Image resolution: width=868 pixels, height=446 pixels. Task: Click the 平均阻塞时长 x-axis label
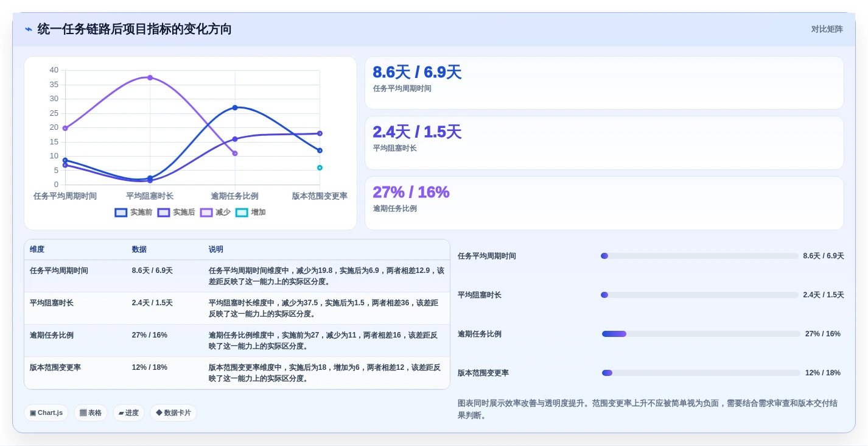tap(150, 196)
